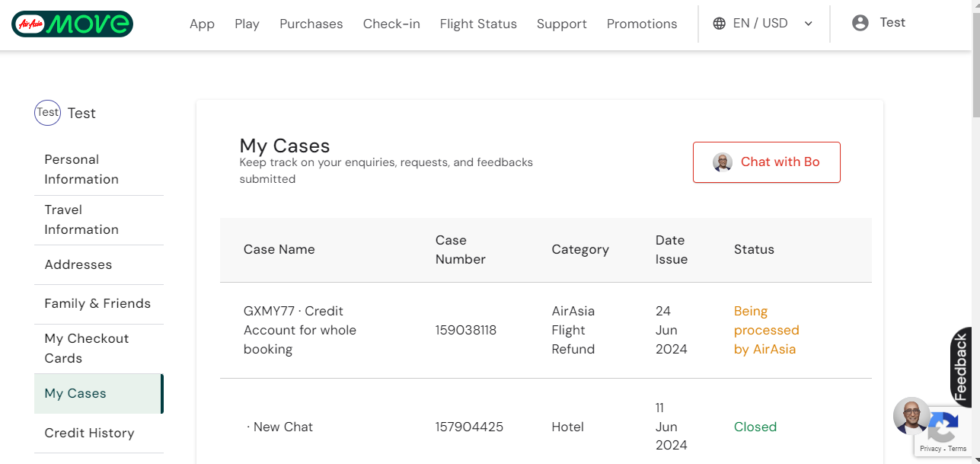
Task: Click the globe icon beside EN / USD
Action: (x=719, y=23)
